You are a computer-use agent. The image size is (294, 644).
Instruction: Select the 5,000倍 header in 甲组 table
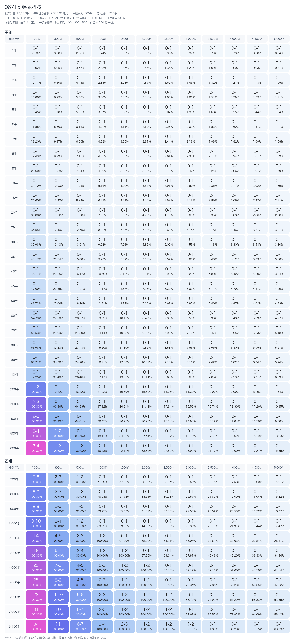click(x=279, y=39)
